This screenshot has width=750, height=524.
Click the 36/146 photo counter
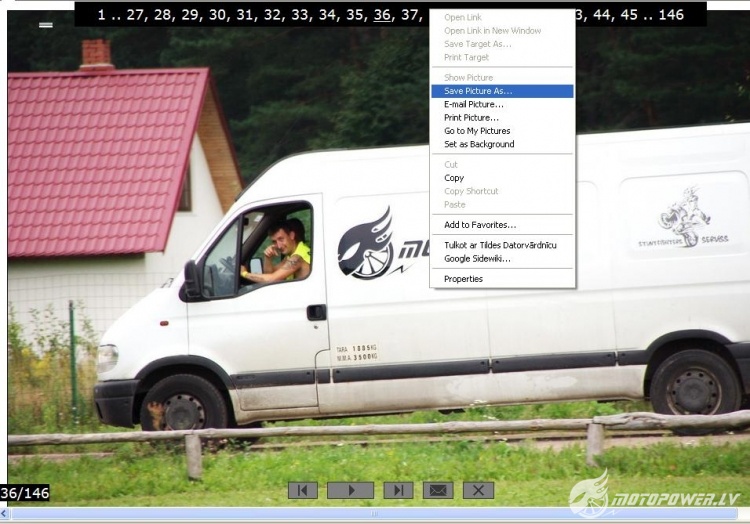(x=24, y=493)
